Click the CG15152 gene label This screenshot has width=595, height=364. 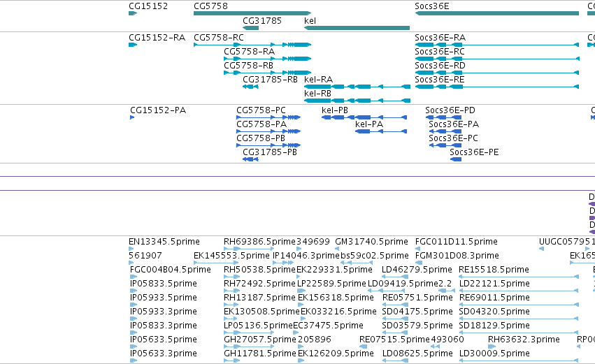coord(148,6)
